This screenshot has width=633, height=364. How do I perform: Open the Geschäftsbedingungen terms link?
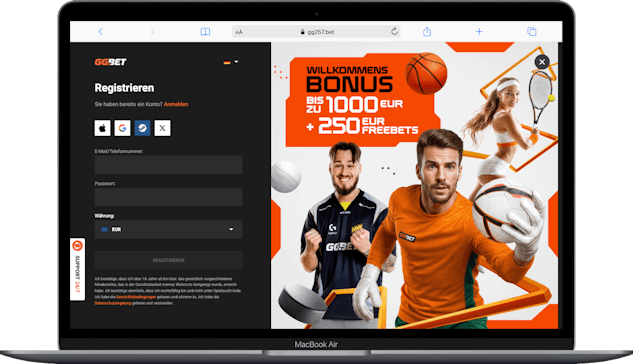point(136,297)
